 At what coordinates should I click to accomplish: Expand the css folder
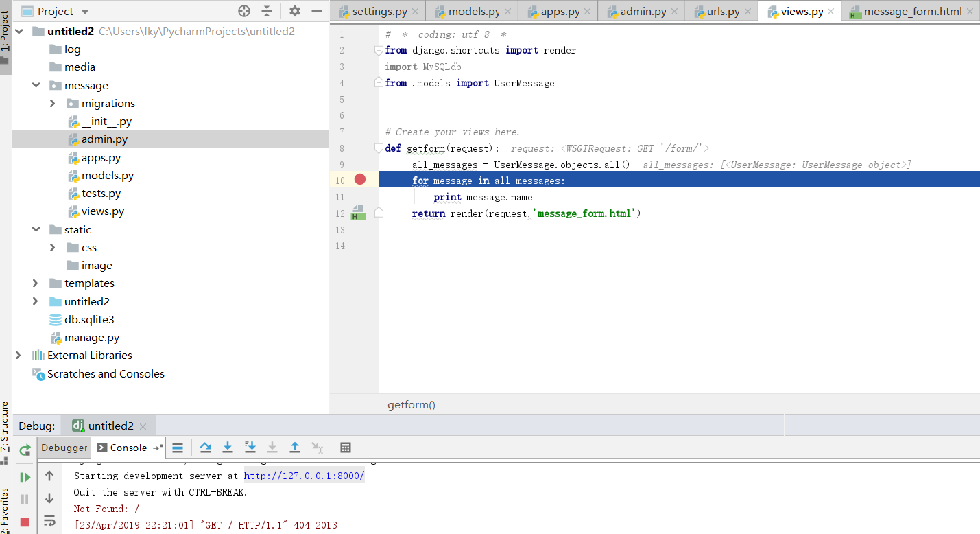click(x=53, y=247)
